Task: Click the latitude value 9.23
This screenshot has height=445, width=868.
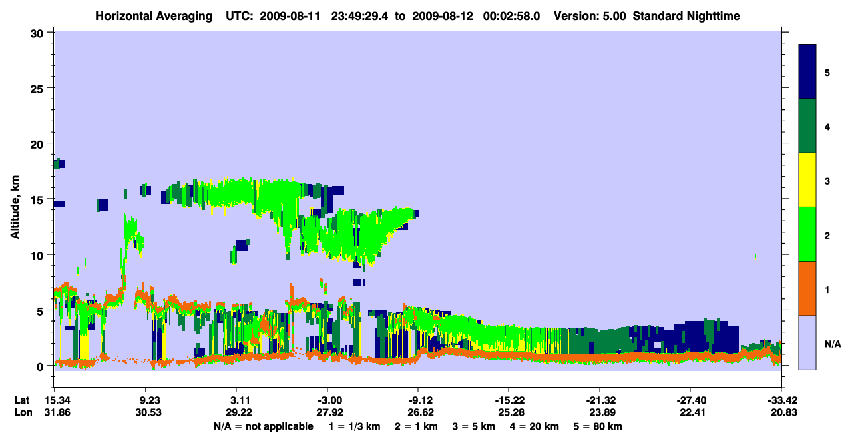Action: 146,400
